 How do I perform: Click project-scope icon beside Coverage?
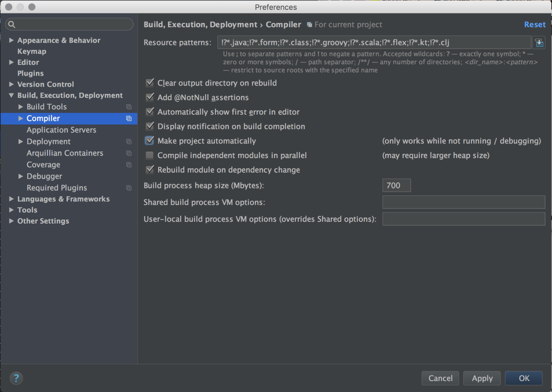pyautogui.click(x=129, y=165)
